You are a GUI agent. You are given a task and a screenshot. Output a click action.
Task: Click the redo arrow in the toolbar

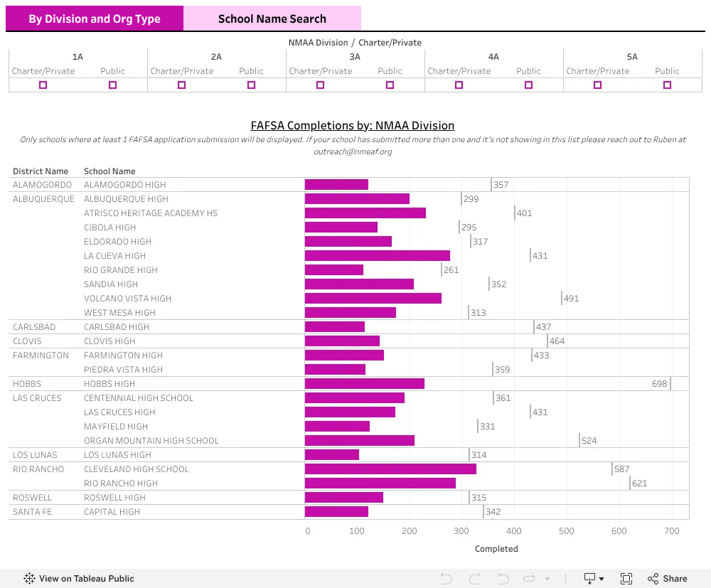475,579
